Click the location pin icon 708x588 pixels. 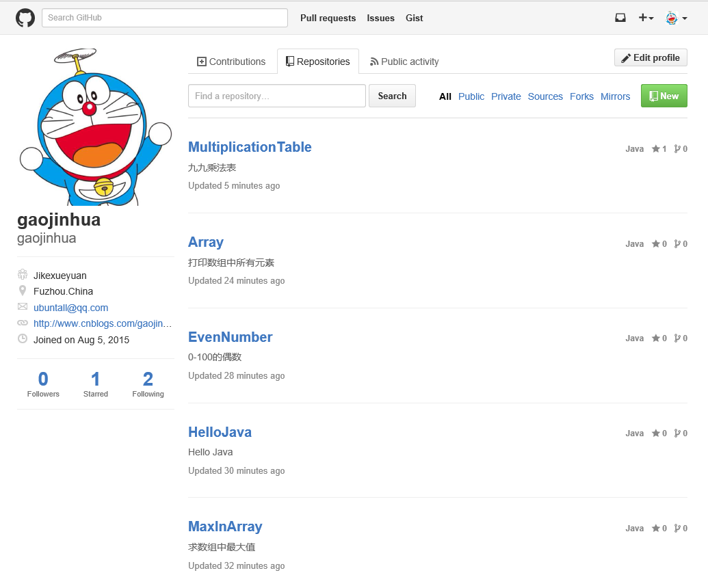[x=23, y=291]
